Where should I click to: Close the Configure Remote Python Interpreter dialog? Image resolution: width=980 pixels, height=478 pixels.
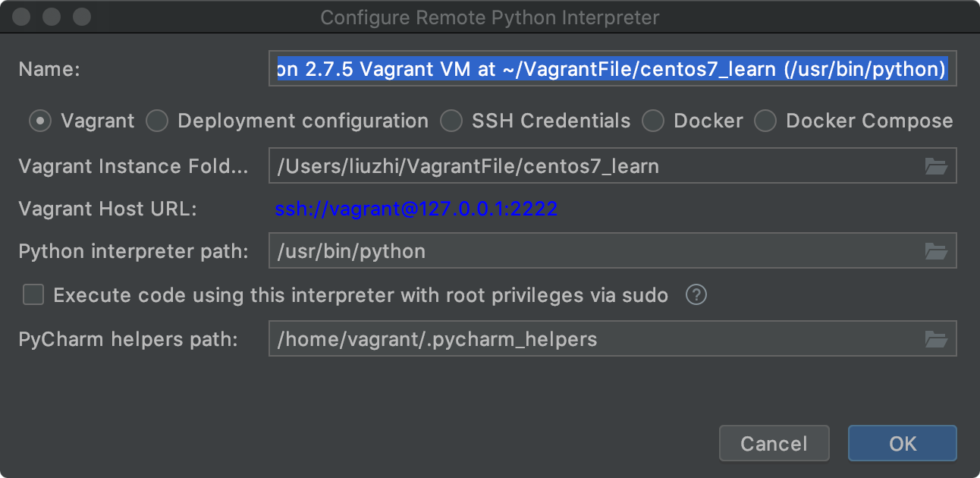21,17
